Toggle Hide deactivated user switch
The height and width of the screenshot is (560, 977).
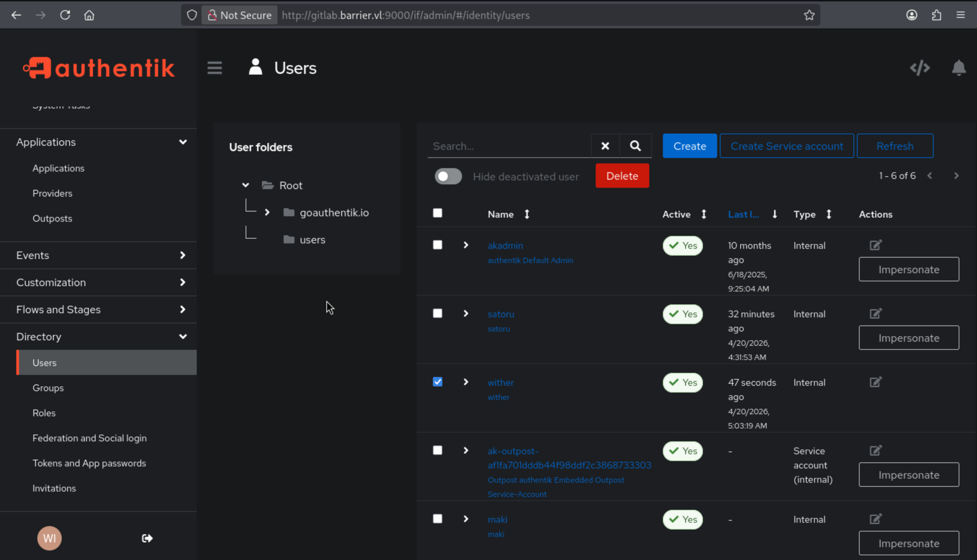(x=448, y=176)
